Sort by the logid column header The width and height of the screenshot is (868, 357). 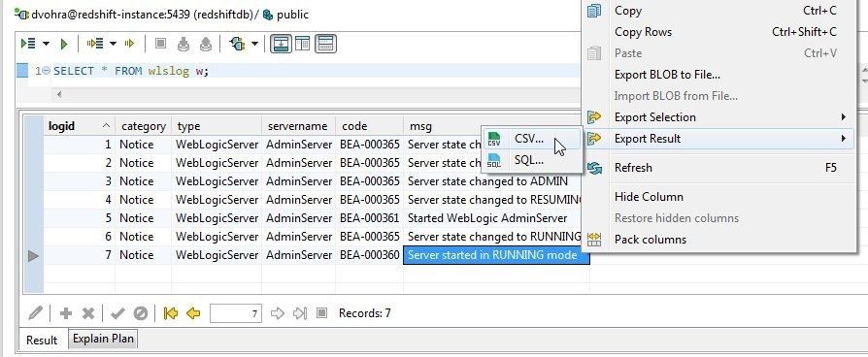(x=80, y=126)
